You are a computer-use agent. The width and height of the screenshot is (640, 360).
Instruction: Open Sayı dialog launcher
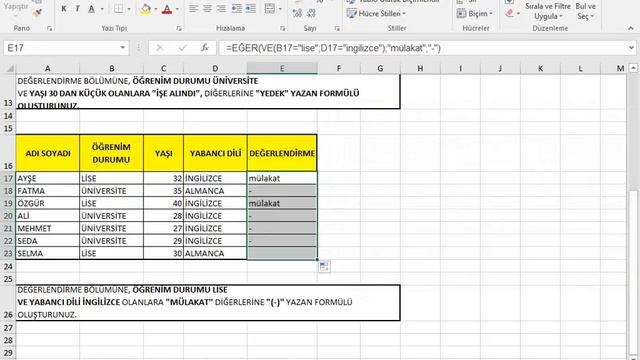coord(337,28)
